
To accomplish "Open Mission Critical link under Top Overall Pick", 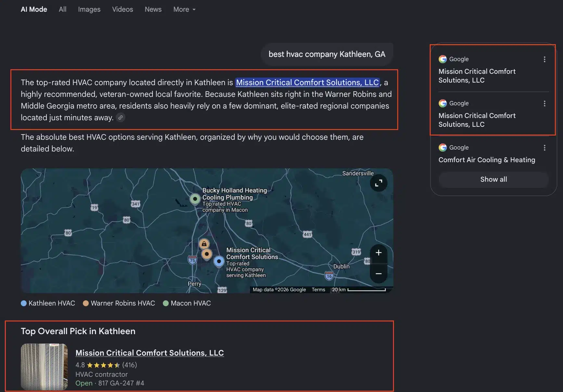I will (150, 353).
